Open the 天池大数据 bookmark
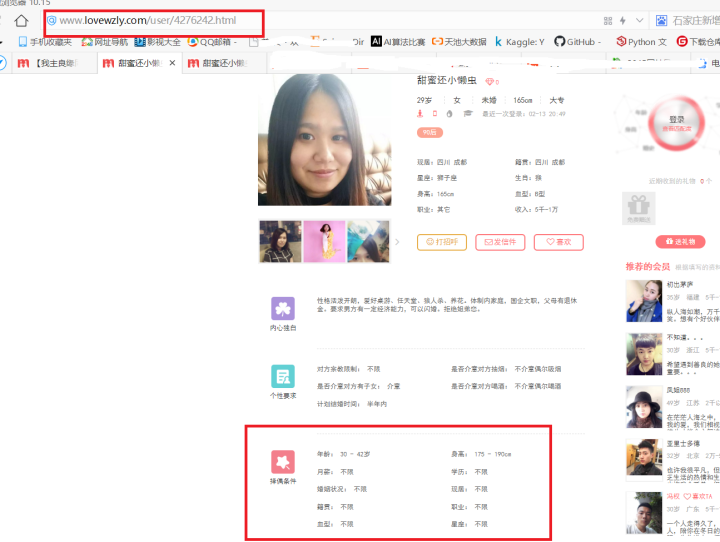720x542 pixels. [459, 42]
